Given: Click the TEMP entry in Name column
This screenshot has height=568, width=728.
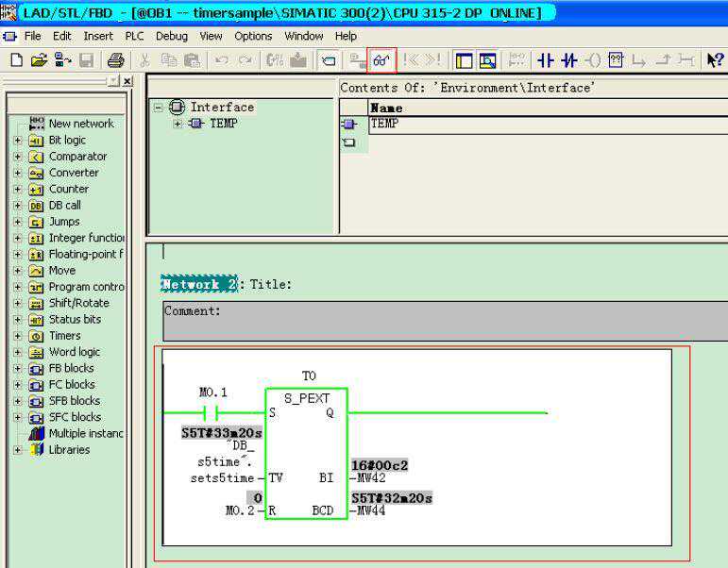Looking at the screenshot, I should pos(384,124).
